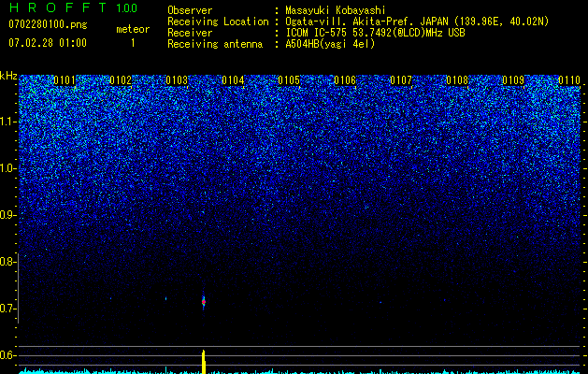The height and width of the screenshot is (374, 588).
Task: Click the HROFFT 1.0.0 title text
Action: 73,7
